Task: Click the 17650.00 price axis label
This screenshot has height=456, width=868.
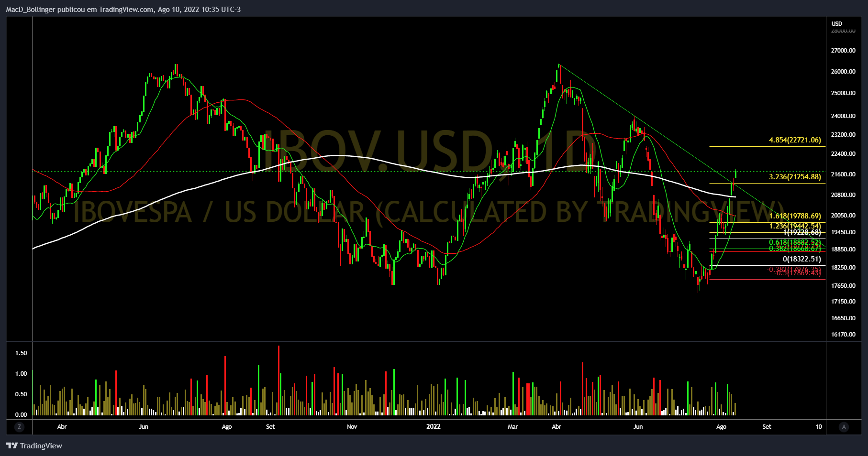Action: tap(843, 286)
